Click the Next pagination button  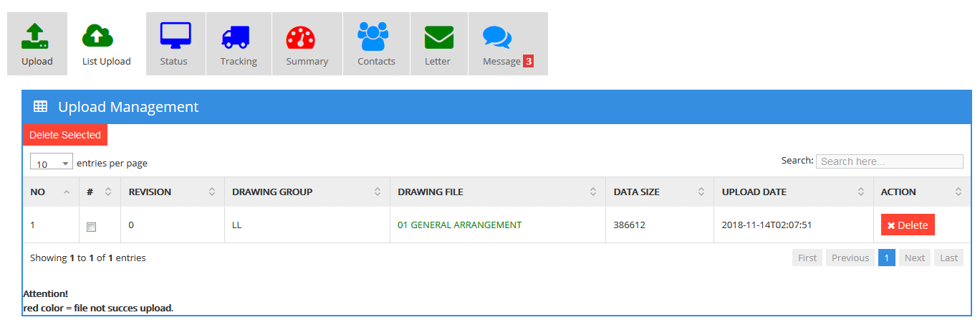pyautogui.click(x=914, y=258)
